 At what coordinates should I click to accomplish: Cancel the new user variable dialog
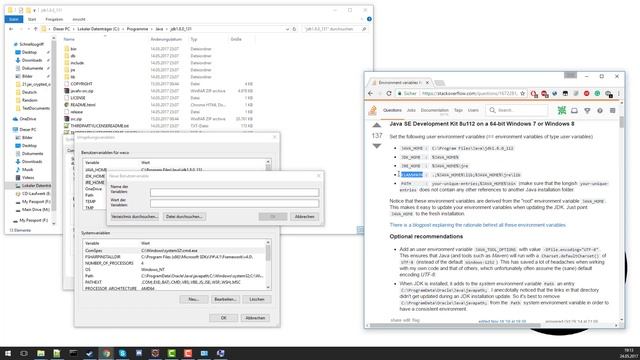tap(304, 216)
